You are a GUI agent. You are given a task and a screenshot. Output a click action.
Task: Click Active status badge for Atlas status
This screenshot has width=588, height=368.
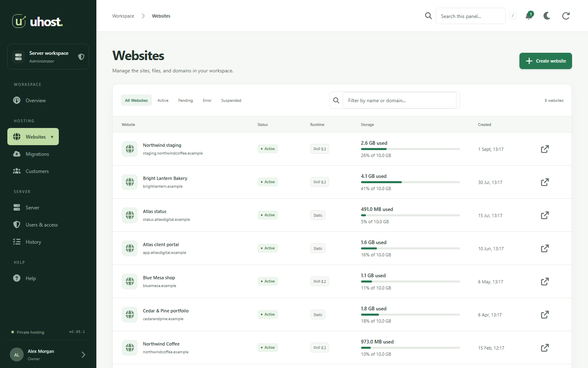pyautogui.click(x=268, y=215)
